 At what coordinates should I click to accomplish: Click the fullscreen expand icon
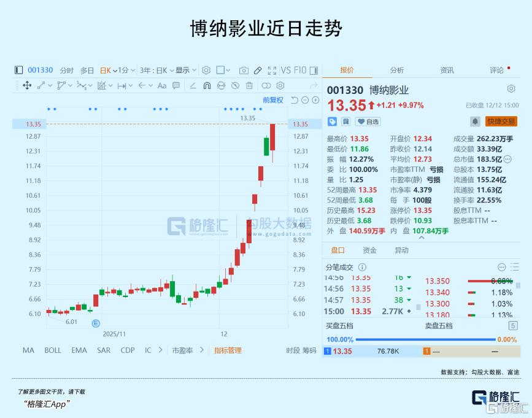tap(272, 71)
